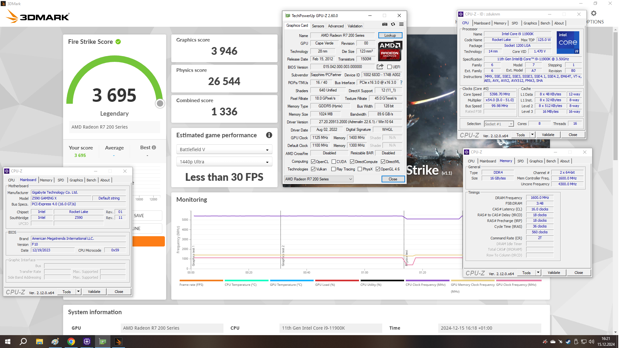Image resolution: width=644 pixels, height=348 pixels.
Task: Click the AMD Radeon Graphics logo in GPU-Z
Action: coord(390,51)
